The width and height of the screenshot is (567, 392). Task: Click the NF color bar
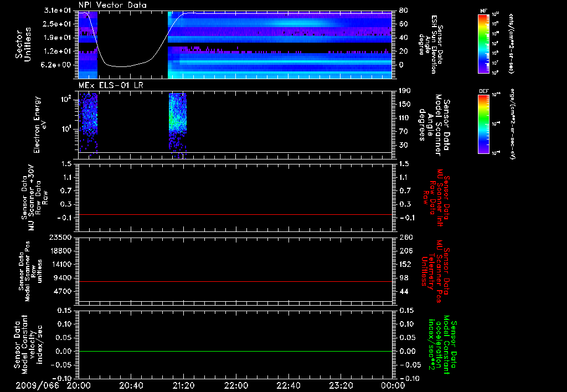click(484, 43)
